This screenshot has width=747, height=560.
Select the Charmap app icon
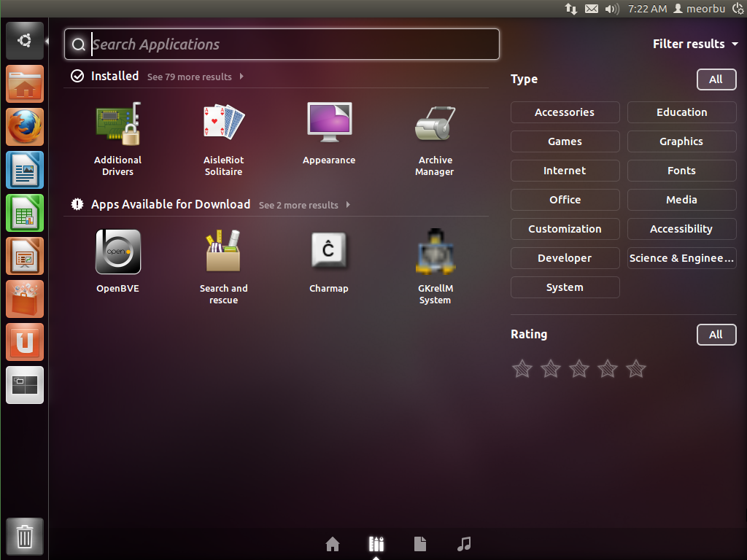pyautogui.click(x=329, y=252)
